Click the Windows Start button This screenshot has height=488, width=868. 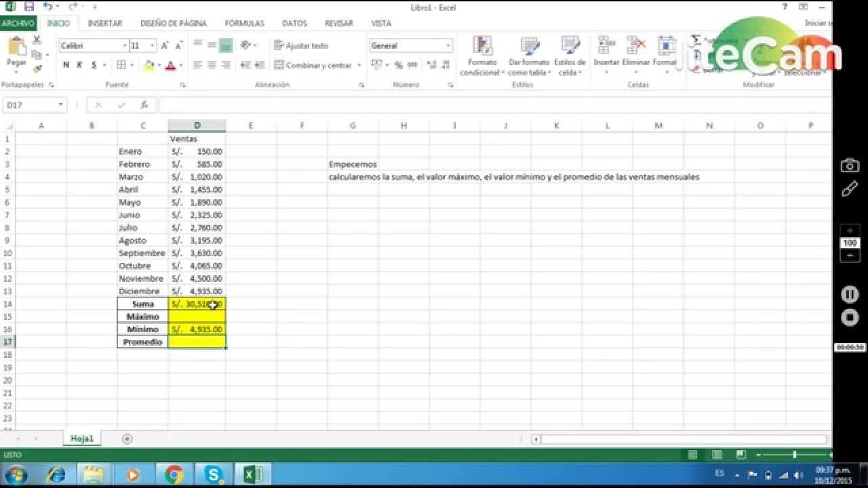pyautogui.click(x=15, y=475)
